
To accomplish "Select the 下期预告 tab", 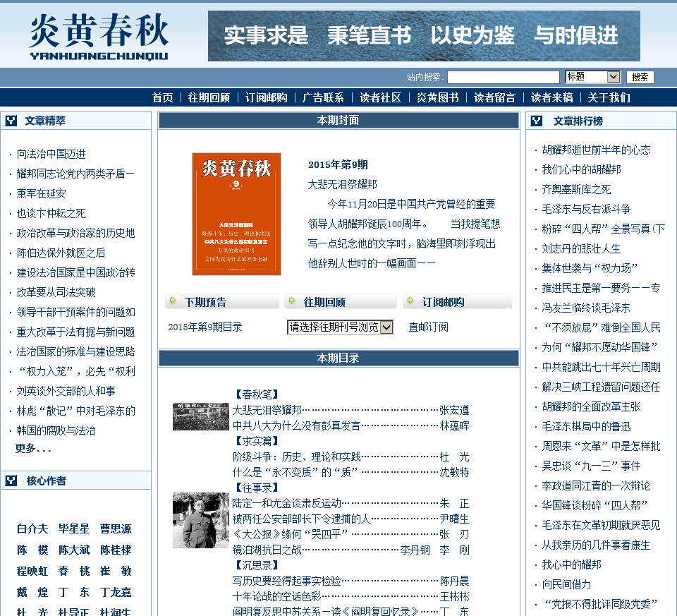I will tap(222, 301).
